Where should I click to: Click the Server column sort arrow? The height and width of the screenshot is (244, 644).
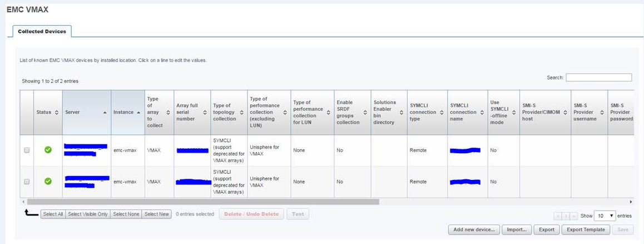(105, 113)
